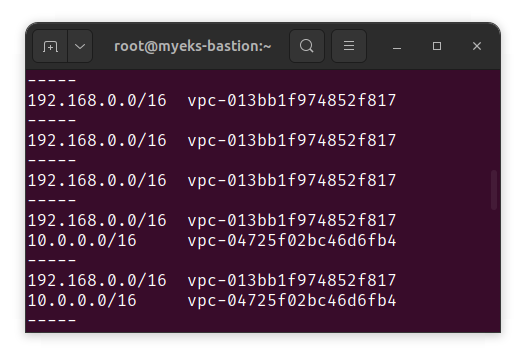
Task: Open a new terminal tab
Action: 50,46
